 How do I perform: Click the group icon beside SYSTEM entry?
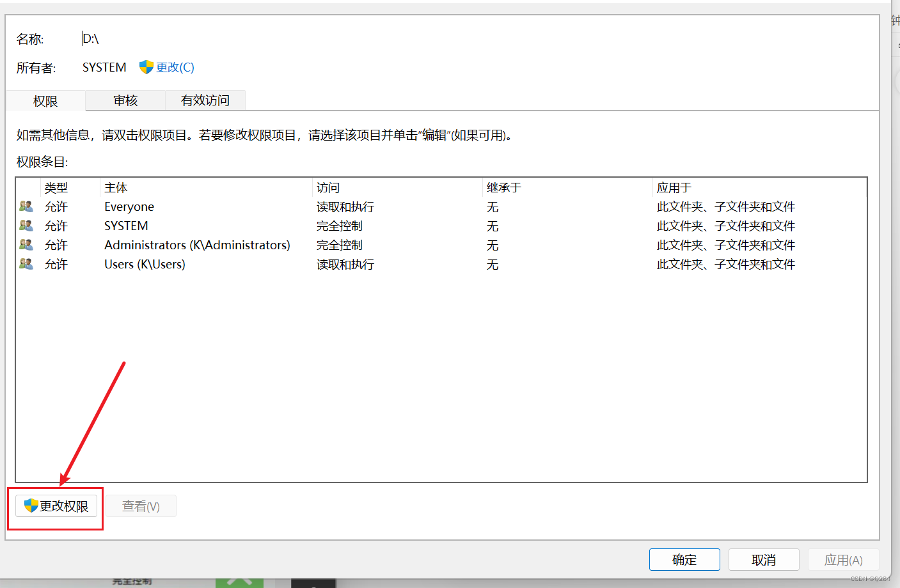(26, 225)
